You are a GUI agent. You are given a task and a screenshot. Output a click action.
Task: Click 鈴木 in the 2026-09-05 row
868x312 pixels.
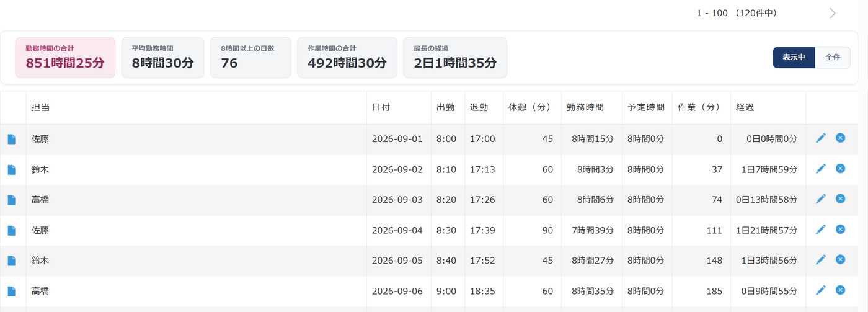tap(40, 261)
